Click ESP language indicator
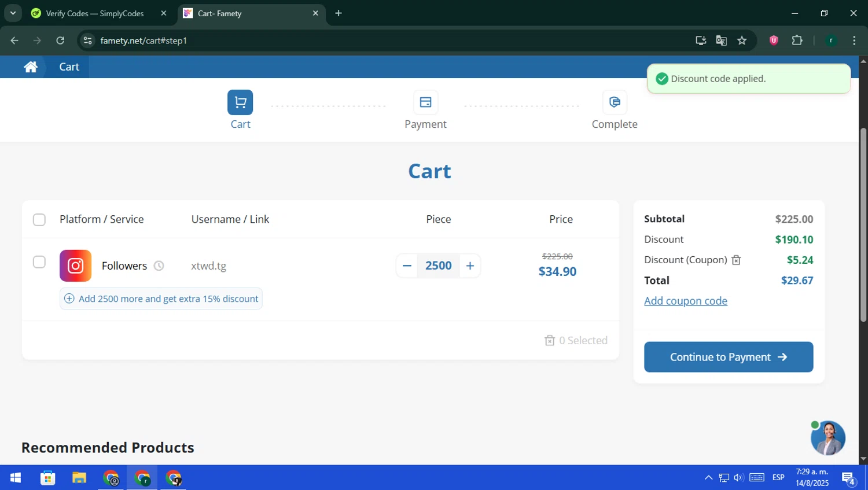The height and width of the screenshot is (490, 868). point(778,478)
